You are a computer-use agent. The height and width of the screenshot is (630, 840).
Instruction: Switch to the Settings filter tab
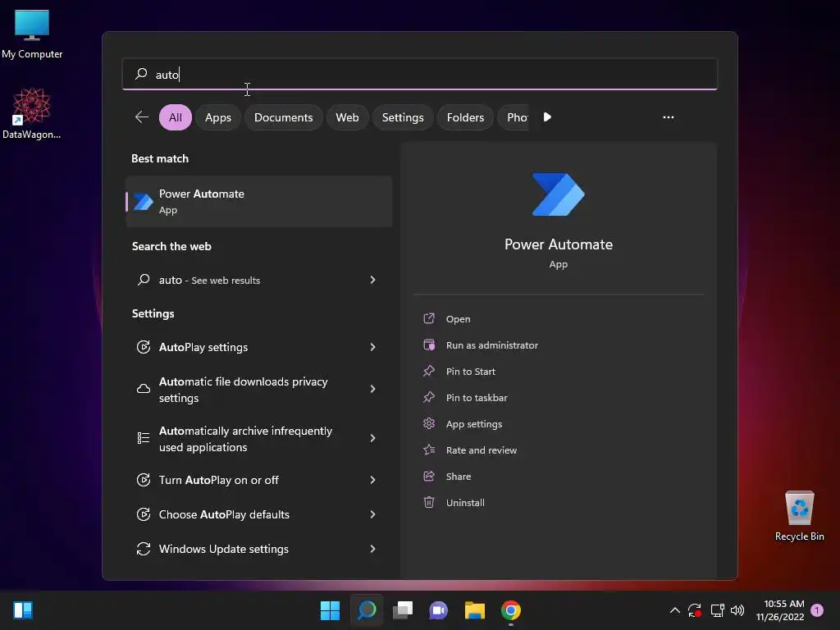[403, 117]
